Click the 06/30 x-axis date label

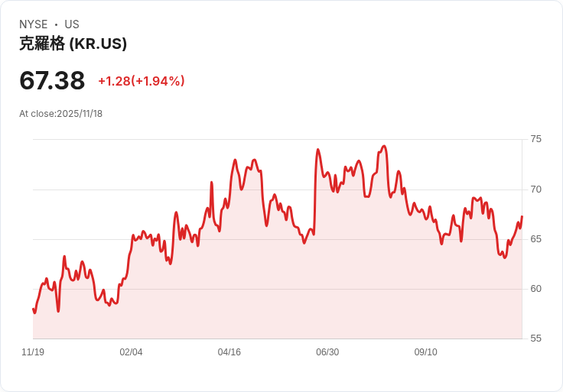pos(327,352)
